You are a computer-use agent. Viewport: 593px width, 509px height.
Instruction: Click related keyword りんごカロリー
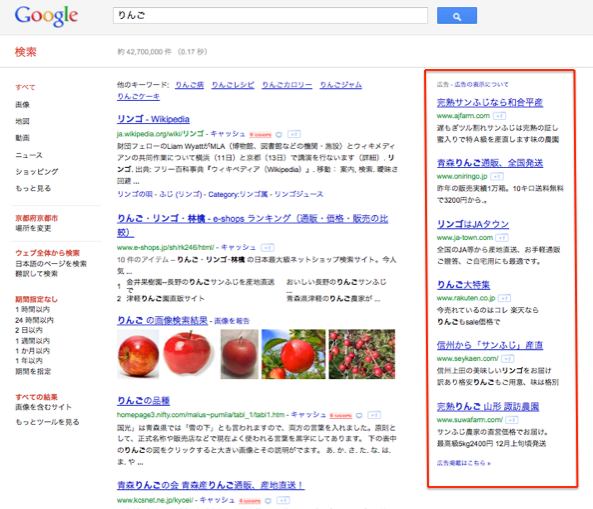point(287,85)
